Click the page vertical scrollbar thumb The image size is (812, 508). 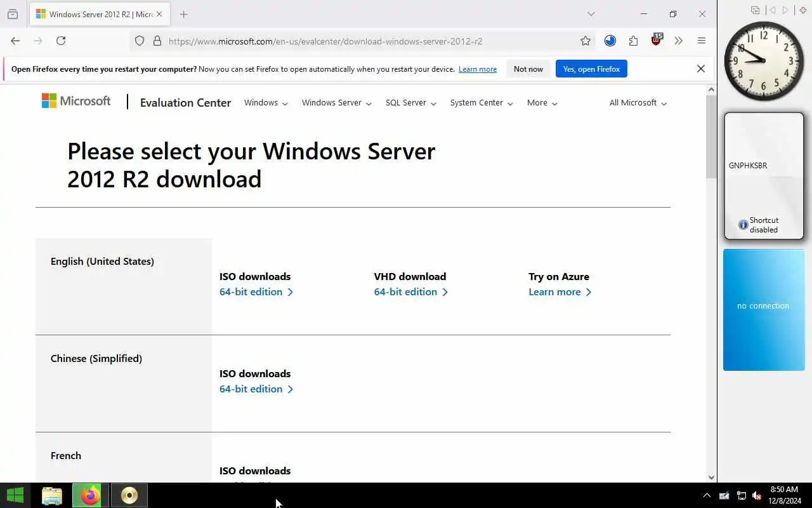coord(711,137)
